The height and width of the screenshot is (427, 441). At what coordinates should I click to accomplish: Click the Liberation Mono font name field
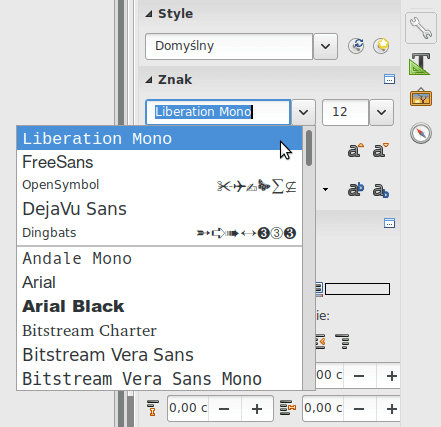click(218, 112)
